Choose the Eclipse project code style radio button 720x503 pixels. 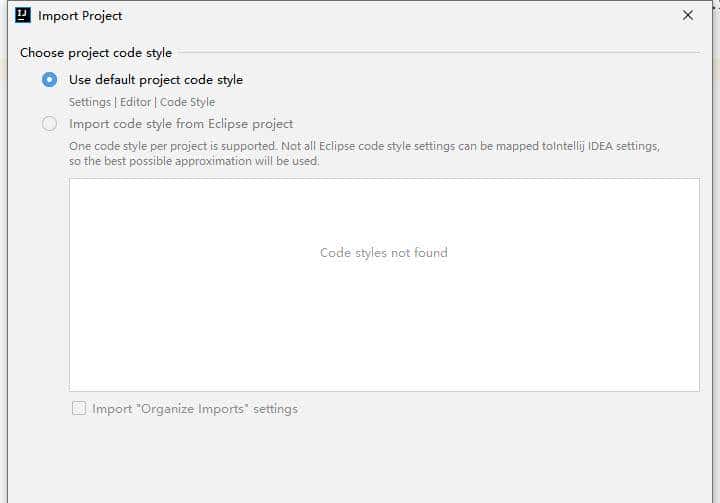tap(49, 124)
